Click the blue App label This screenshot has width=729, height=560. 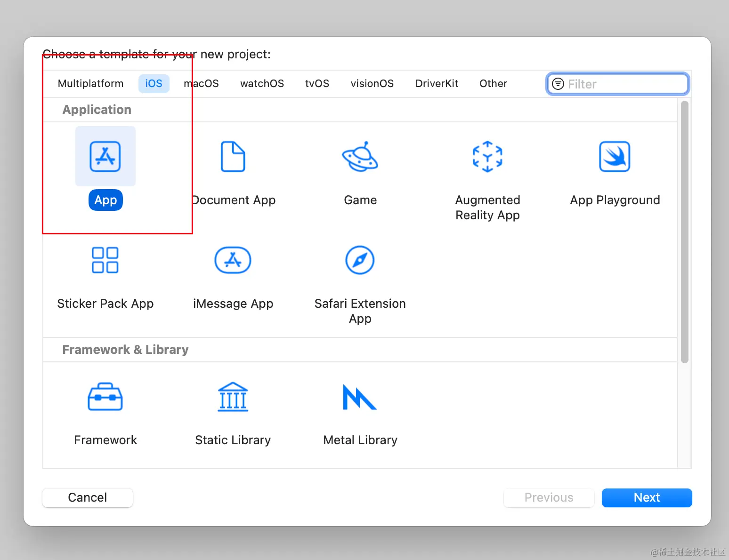click(105, 200)
